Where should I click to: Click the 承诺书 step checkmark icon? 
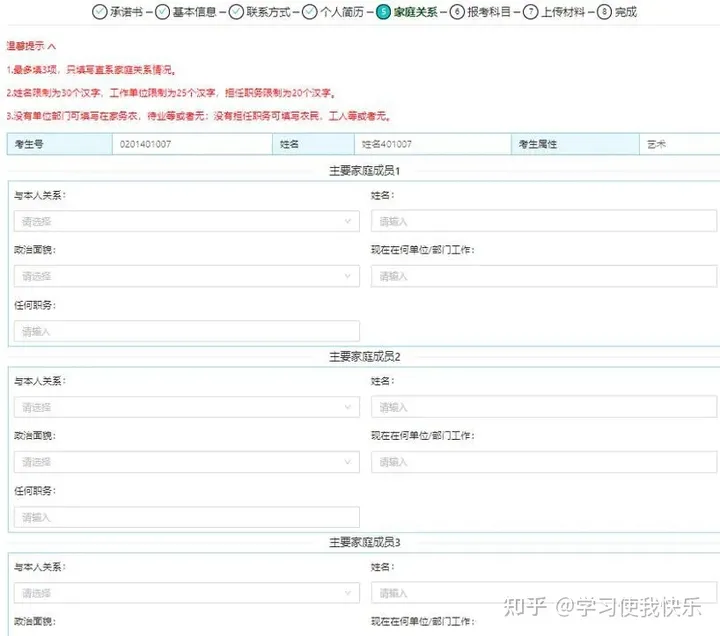[x=100, y=11]
